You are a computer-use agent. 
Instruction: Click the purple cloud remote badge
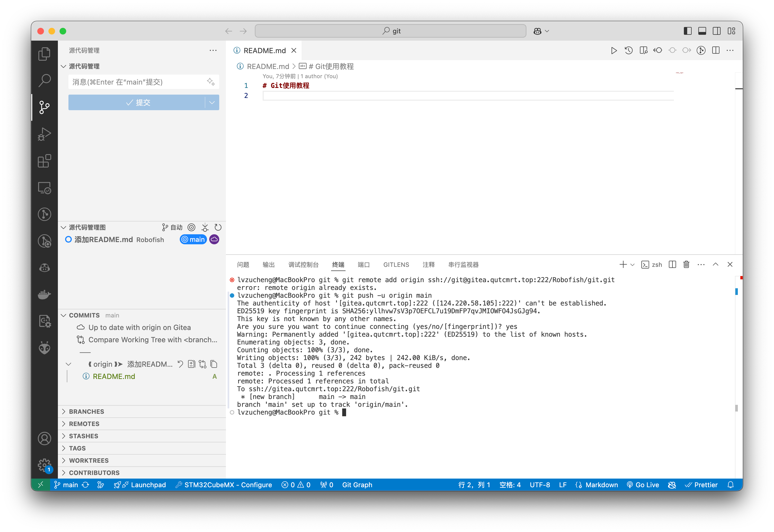[x=214, y=239]
